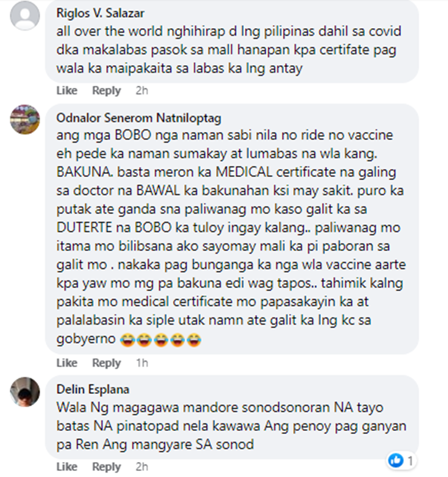
Task: Reply to Riglos V. Salazar's comment
Action: [106, 90]
